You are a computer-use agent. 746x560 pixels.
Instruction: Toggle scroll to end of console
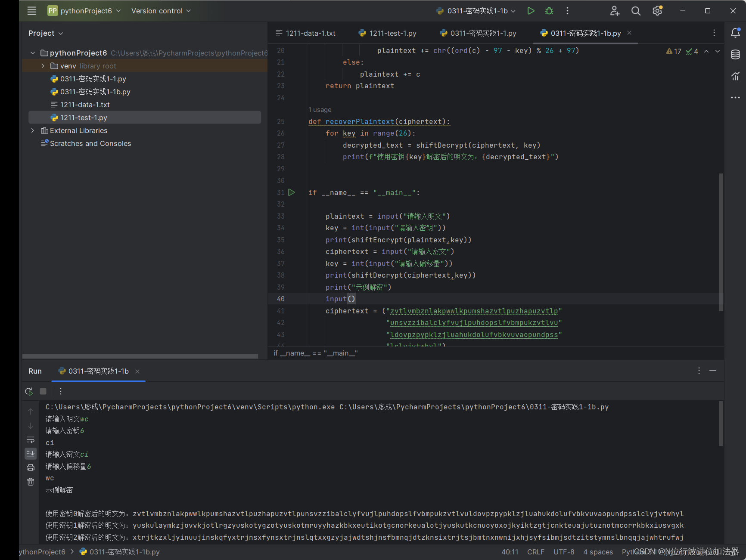(x=31, y=454)
